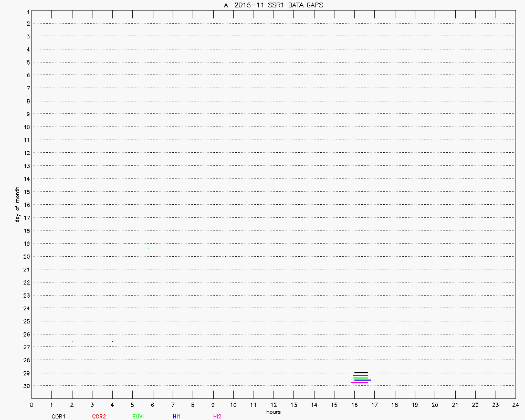The image size is (525, 420).
Task: Click the 'day of month' y-axis label
Action: (x=17, y=204)
